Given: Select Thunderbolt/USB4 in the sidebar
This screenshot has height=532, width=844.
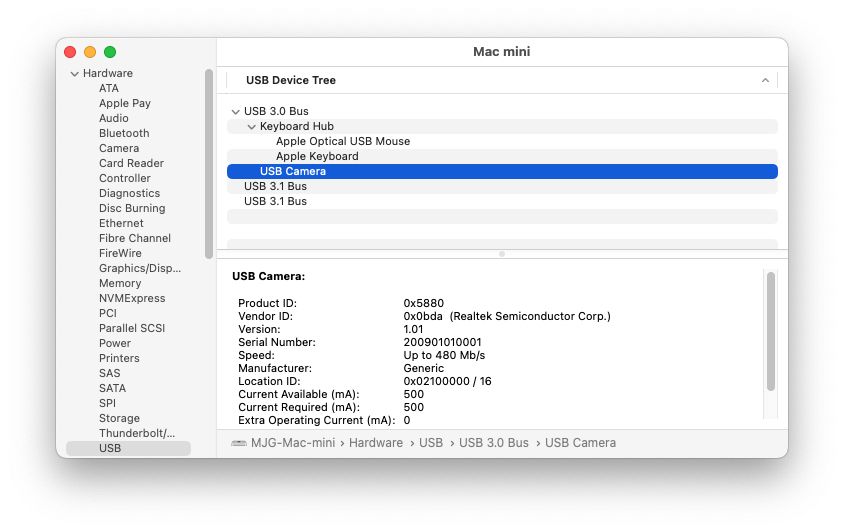Looking at the screenshot, I should point(137,433).
